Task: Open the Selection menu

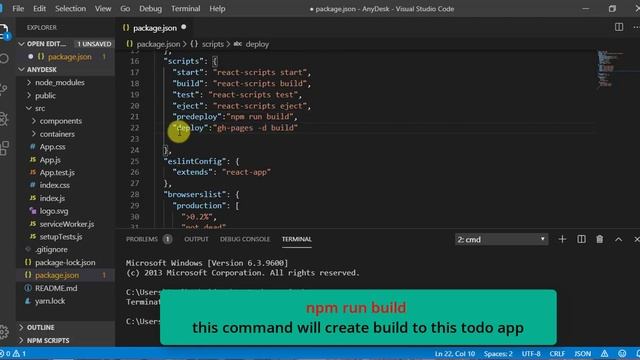Action: (x=71, y=9)
